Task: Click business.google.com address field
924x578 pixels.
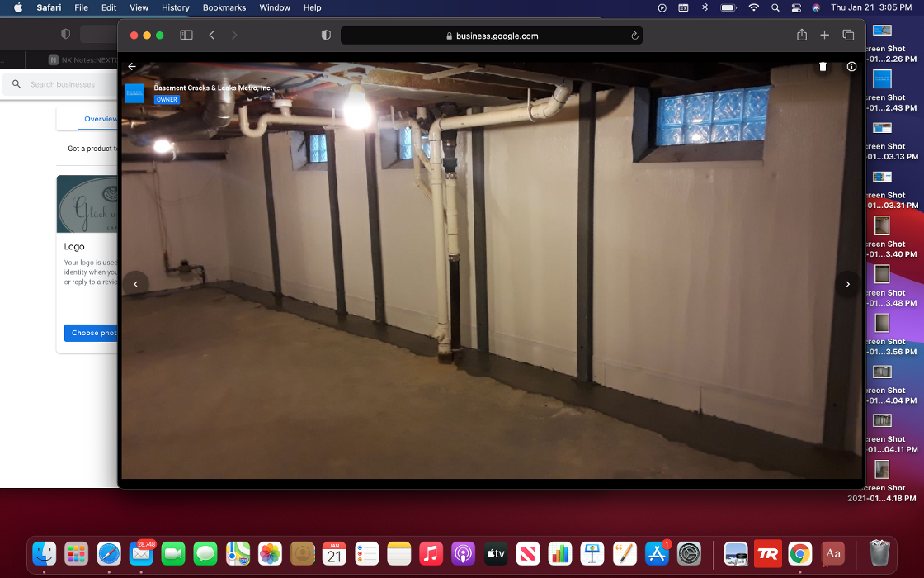Action: coord(492,36)
